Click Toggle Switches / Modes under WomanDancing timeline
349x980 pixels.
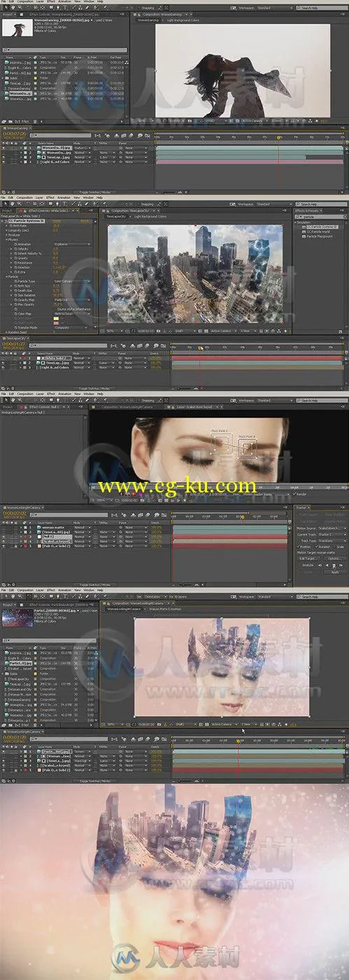[96, 191]
